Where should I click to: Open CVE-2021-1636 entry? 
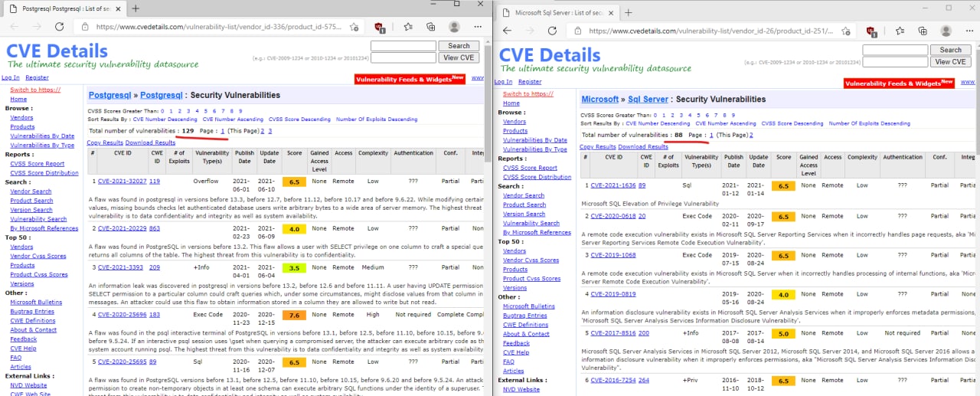point(612,185)
